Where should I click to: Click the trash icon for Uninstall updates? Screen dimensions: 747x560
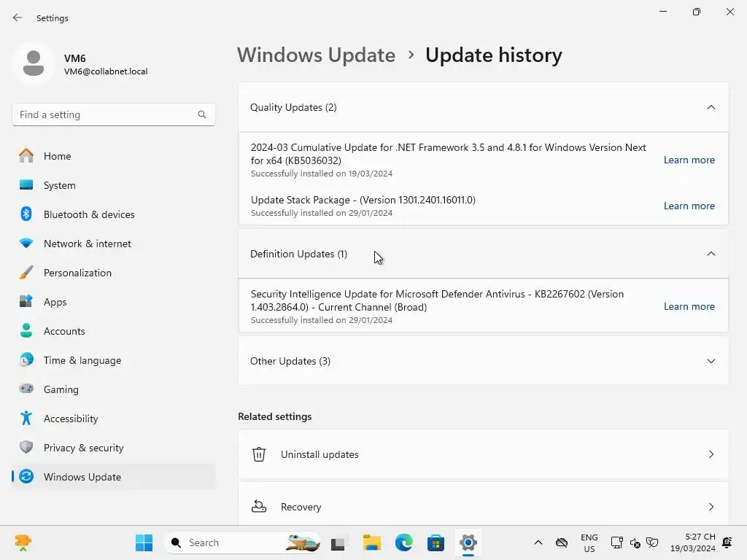pyautogui.click(x=259, y=454)
